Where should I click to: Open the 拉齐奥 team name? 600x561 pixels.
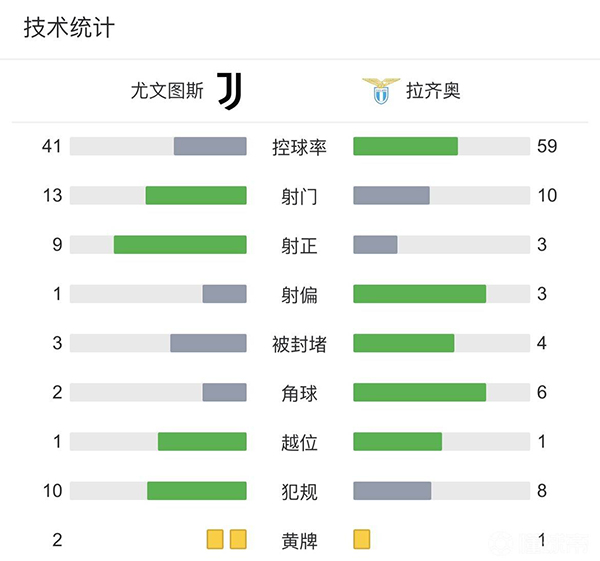click(x=433, y=92)
